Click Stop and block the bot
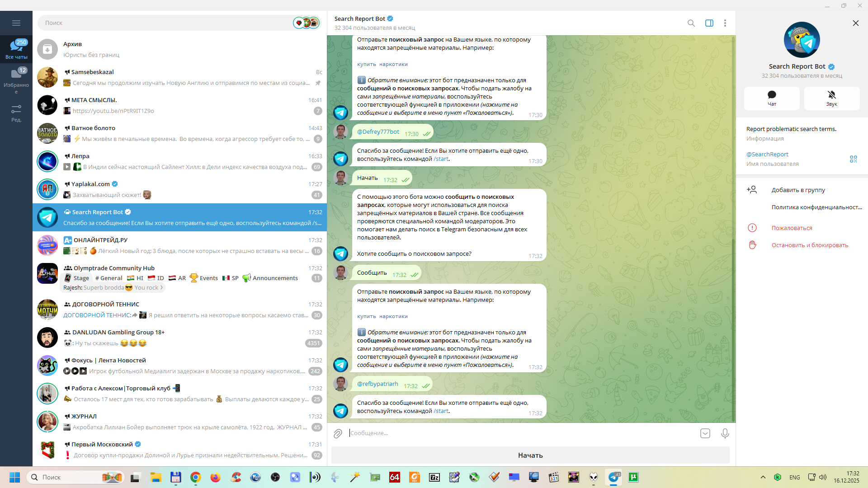 tap(809, 245)
